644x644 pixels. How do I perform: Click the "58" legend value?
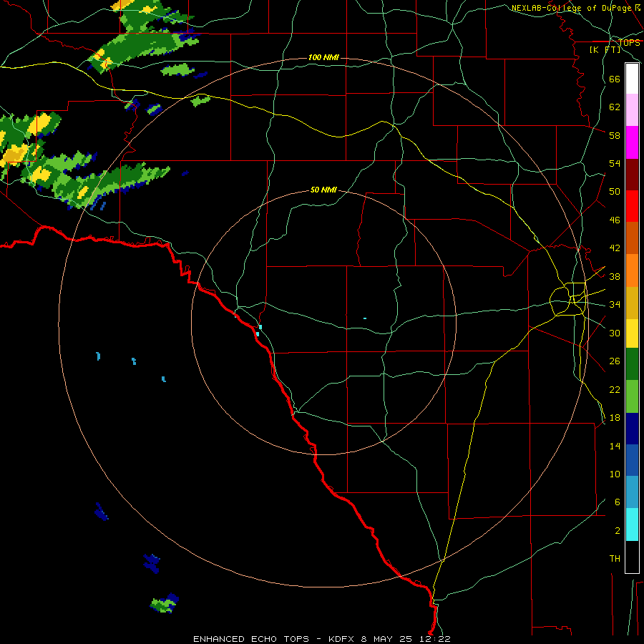click(615, 135)
